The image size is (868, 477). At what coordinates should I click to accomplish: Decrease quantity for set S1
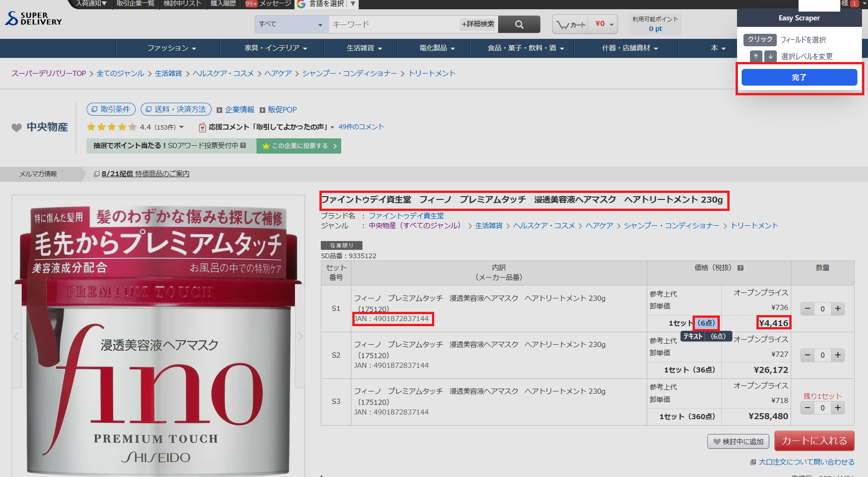(807, 309)
